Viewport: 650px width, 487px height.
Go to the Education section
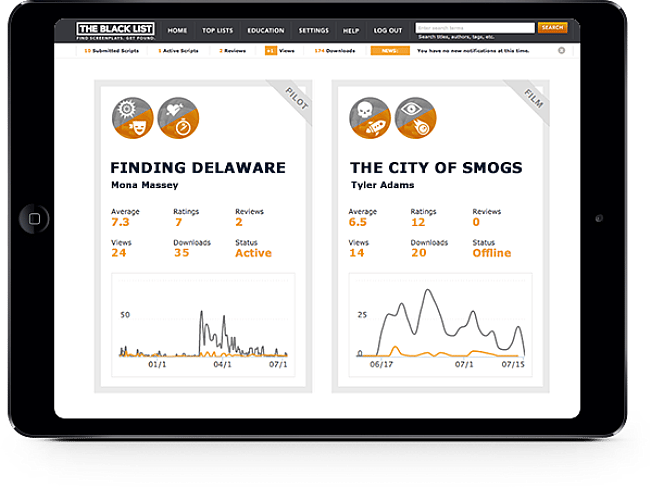266,30
